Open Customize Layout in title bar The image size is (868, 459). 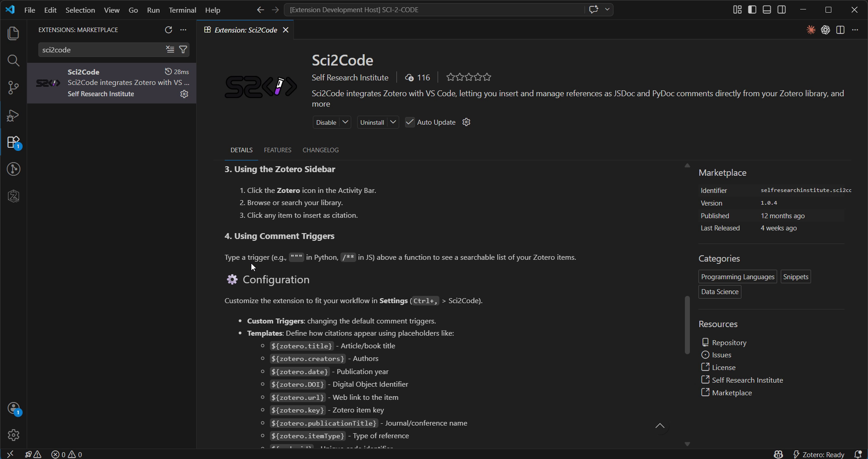pyautogui.click(x=737, y=10)
